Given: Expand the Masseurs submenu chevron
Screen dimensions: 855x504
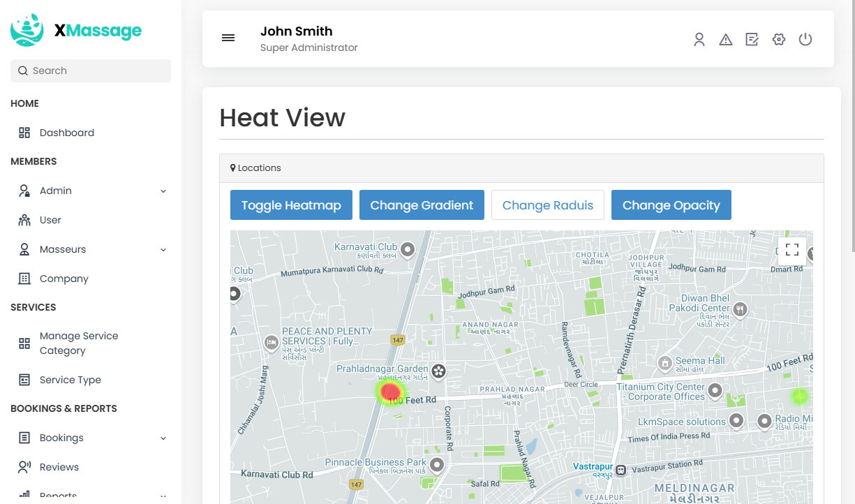Looking at the screenshot, I should [163, 250].
